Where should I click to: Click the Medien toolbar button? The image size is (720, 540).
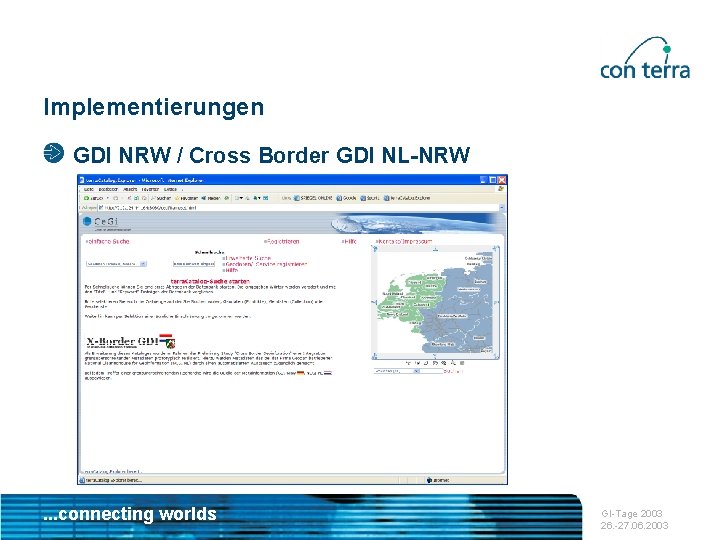pos(211,198)
